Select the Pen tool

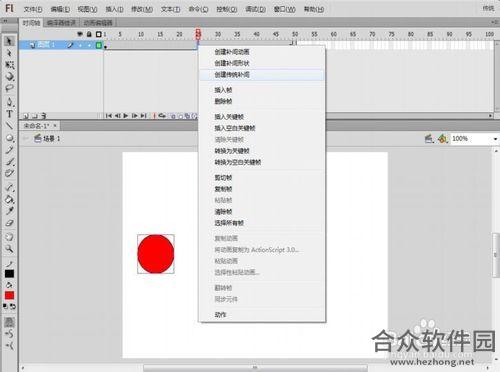(9, 102)
